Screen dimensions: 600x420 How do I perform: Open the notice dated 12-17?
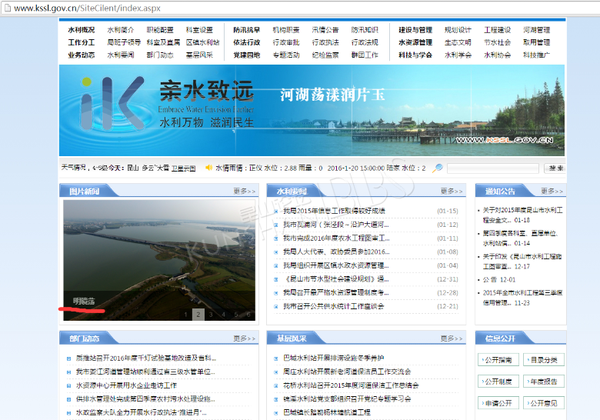(522, 261)
